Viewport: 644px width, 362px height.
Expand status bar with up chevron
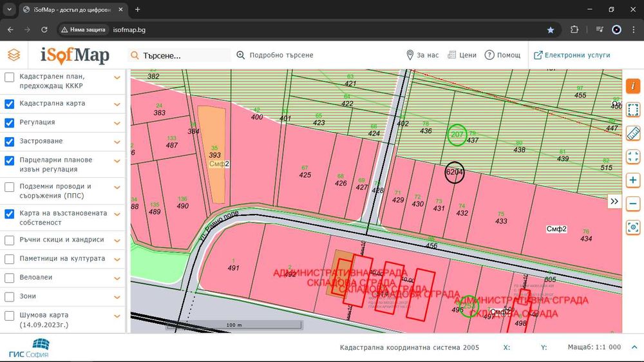tap(634, 347)
